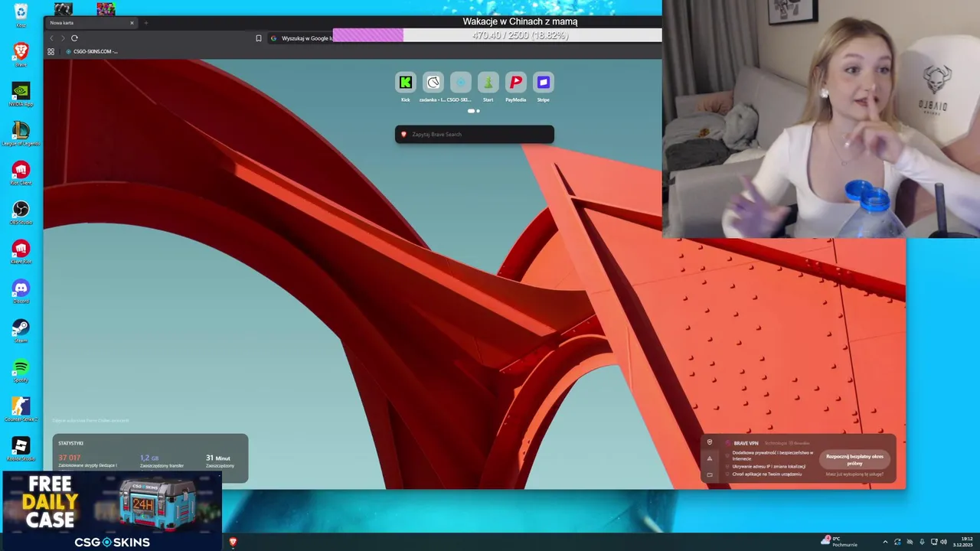Click the 31 Minut saved value
This screenshot has width=980, height=551.
tap(218, 458)
